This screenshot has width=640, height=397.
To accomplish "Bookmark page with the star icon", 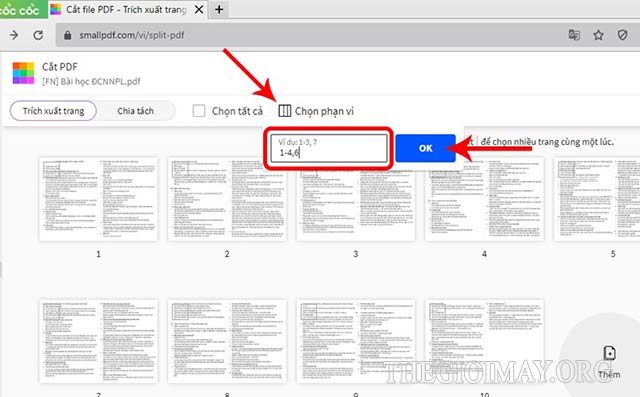I will 598,35.
